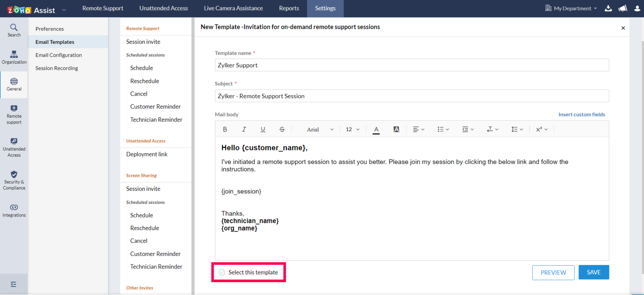Open Email Configuration menu item
This screenshot has width=644, height=295.
(58, 55)
